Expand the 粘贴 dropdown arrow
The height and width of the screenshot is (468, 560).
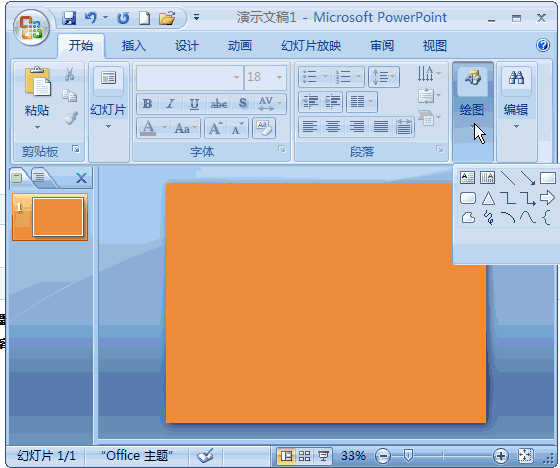point(37,127)
